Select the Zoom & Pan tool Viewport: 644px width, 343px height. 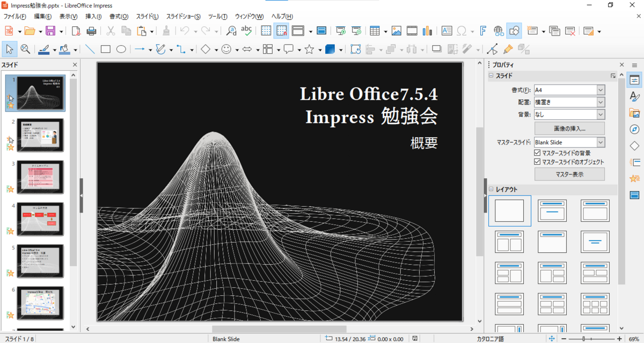pyautogui.click(x=25, y=49)
